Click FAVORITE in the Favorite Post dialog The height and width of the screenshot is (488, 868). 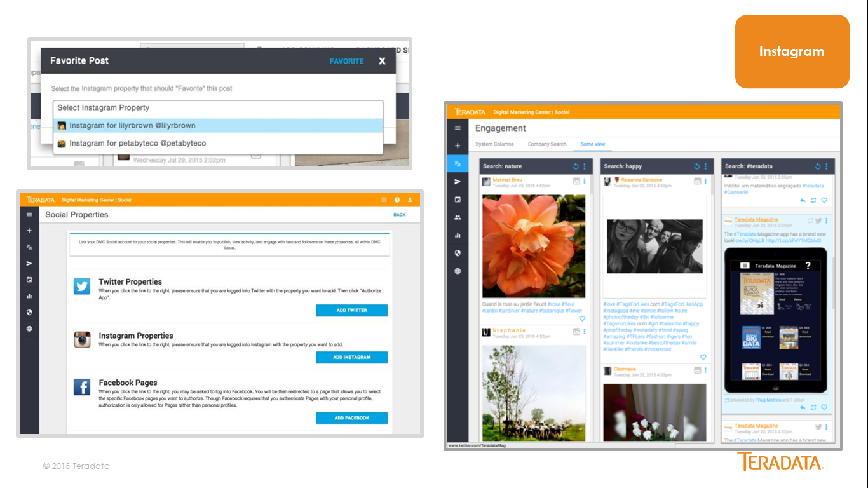click(346, 61)
